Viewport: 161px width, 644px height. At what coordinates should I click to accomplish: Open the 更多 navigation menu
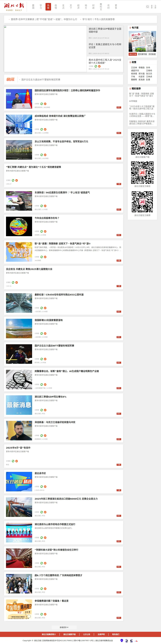coord(116,7)
